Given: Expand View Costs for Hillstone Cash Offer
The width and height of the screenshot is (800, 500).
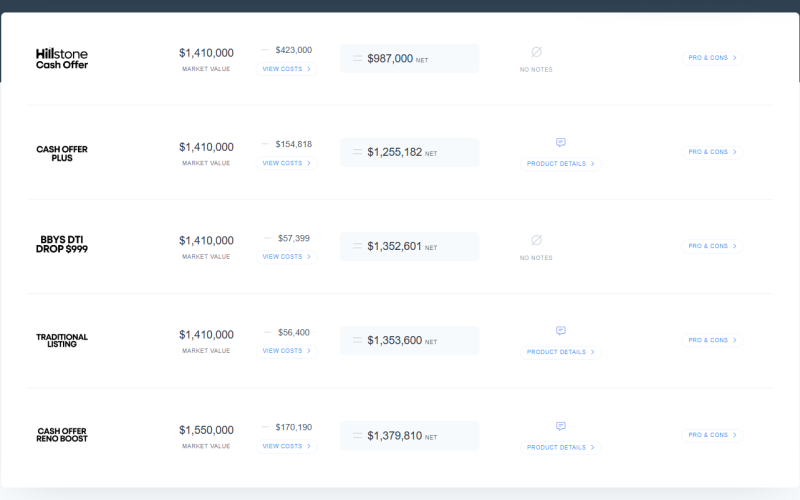Looking at the screenshot, I should [287, 69].
